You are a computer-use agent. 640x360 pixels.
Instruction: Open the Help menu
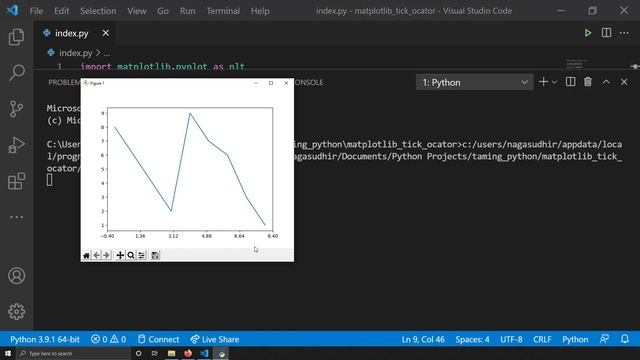tap(260, 11)
